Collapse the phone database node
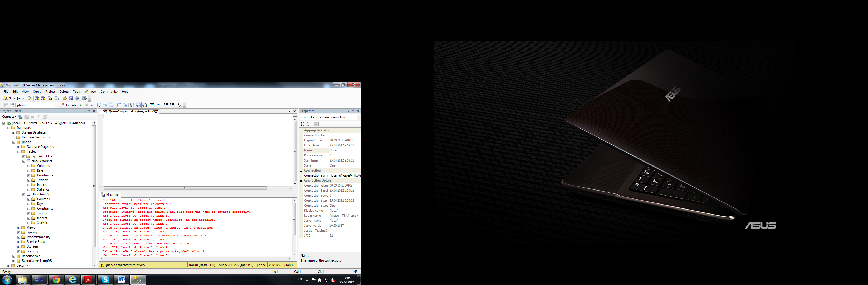 (13, 142)
